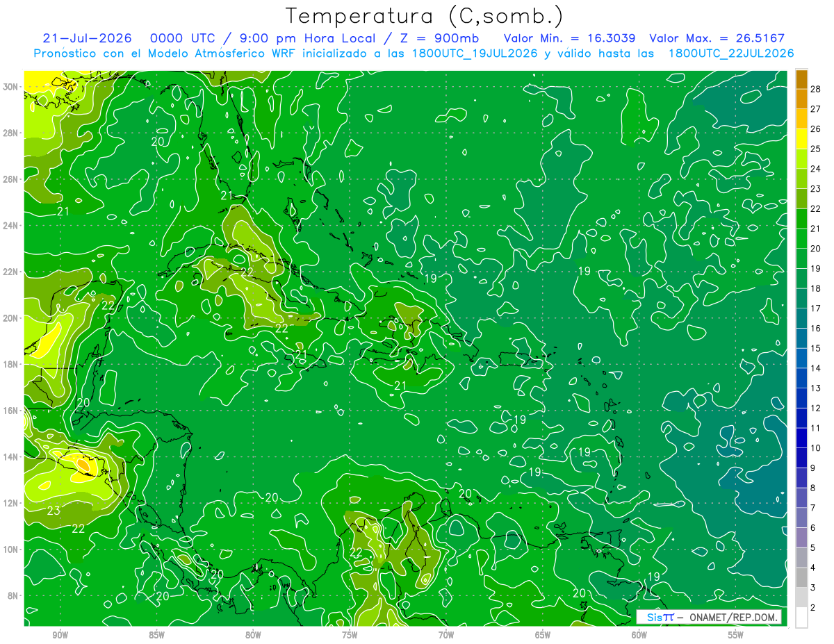This screenshot has width=834, height=644.
Task: Click the 'Sisπ' logo text
Action: point(660,617)
